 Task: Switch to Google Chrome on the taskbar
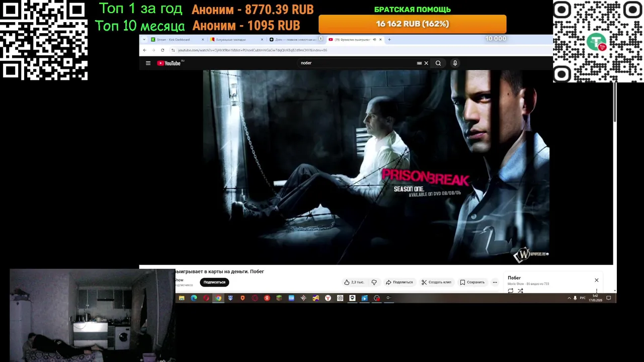tap(218, 298)
